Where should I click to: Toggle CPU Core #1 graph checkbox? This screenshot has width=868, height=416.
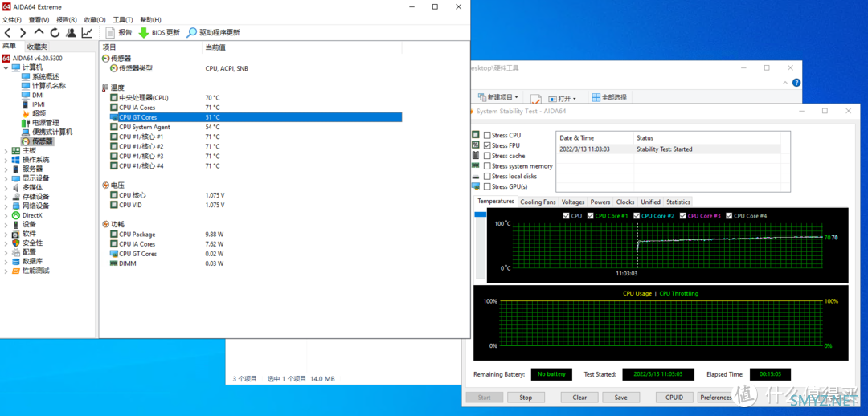pos(591,216)
